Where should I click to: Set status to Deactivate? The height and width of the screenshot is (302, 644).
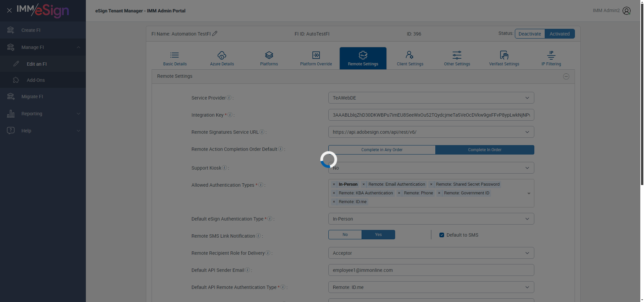[x=530, y=34]
